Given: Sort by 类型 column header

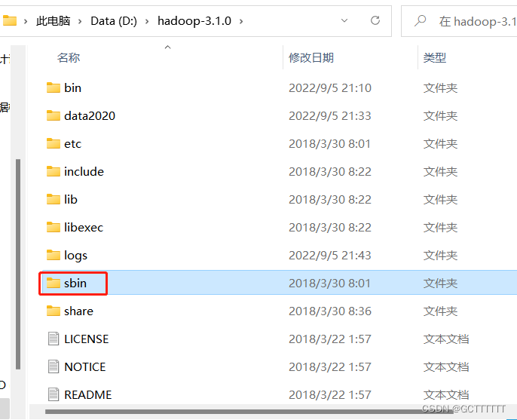Looking at the screenshot, I should pos(435,58).
